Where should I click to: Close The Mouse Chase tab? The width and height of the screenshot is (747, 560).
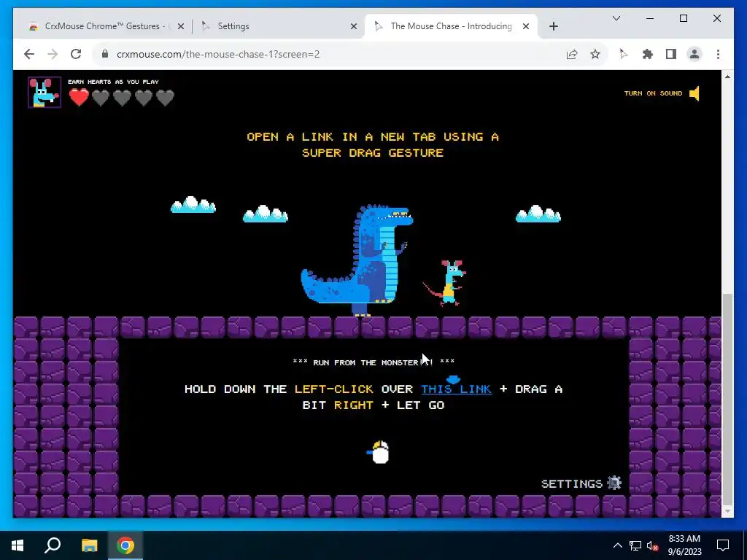(526, 27)
